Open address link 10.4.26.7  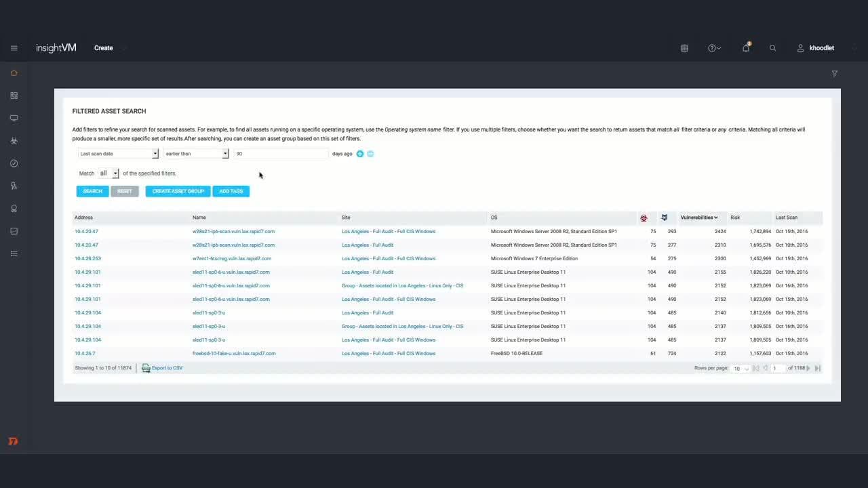coord(85,353)
